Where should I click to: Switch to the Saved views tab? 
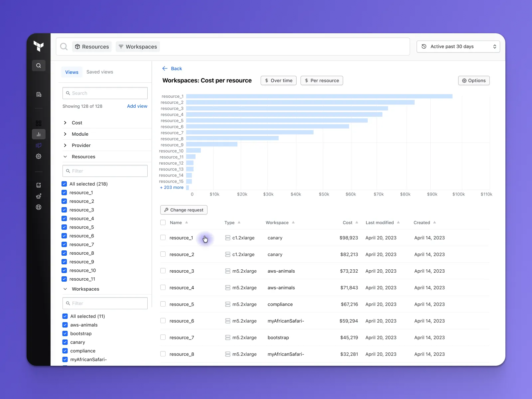(x=100, y=72)
